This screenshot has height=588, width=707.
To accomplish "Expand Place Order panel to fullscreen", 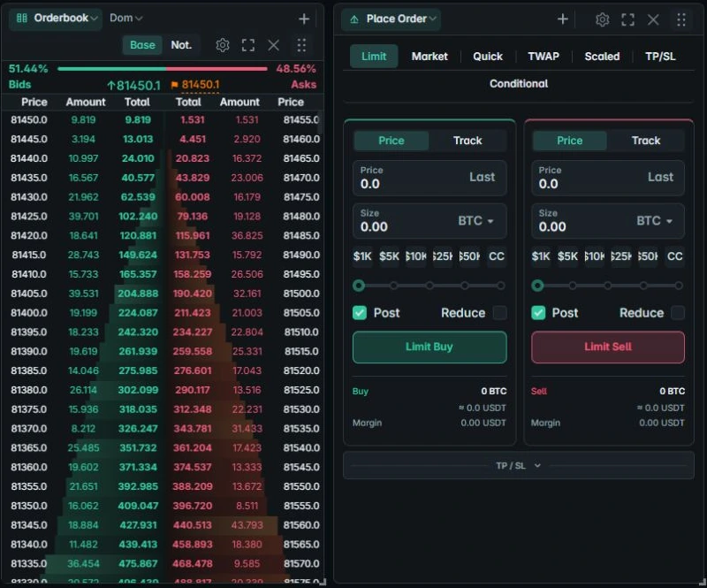I will 627,19.
